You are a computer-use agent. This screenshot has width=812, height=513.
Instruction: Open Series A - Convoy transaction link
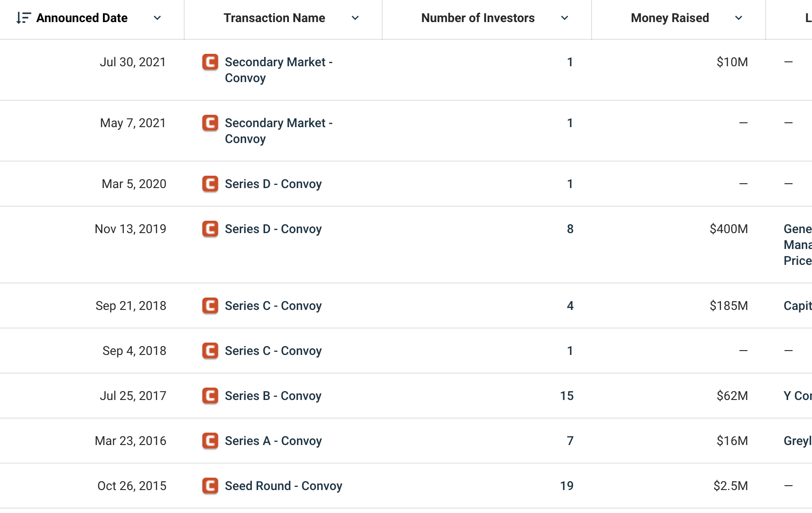pos(273,441)
